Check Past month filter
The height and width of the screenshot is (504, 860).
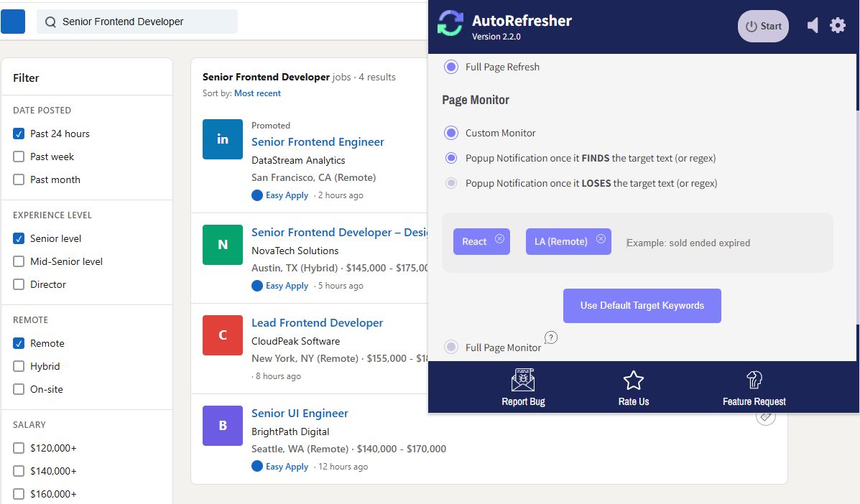pyautogui.click(x=19, y=179)
